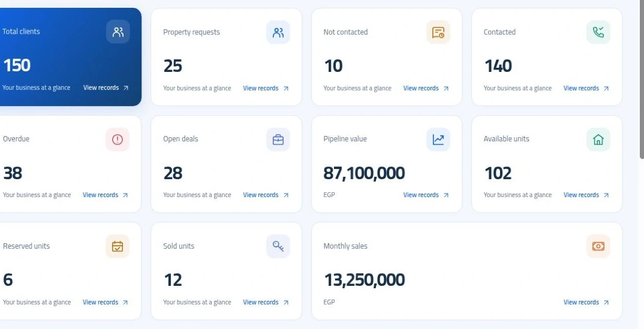Click the Reserved units card title
The height and width of the screenshot is (329, 644).
(26, 246)
